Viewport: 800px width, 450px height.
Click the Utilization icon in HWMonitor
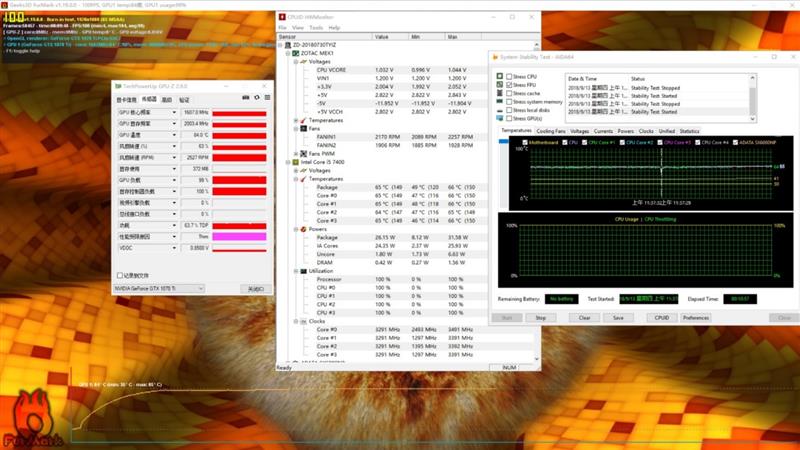[304, 271]
